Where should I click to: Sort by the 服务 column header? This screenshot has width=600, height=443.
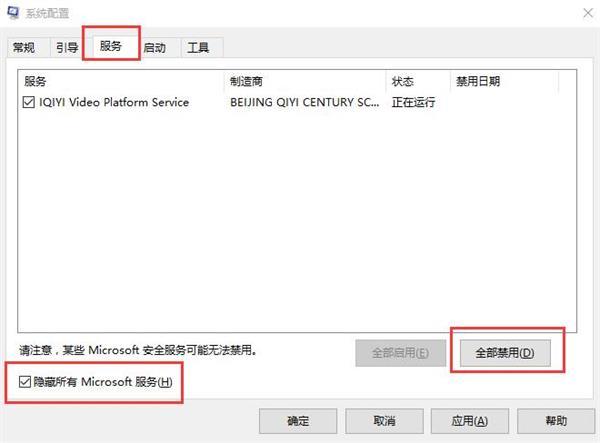pyautogui.click(x=121, y=81)
